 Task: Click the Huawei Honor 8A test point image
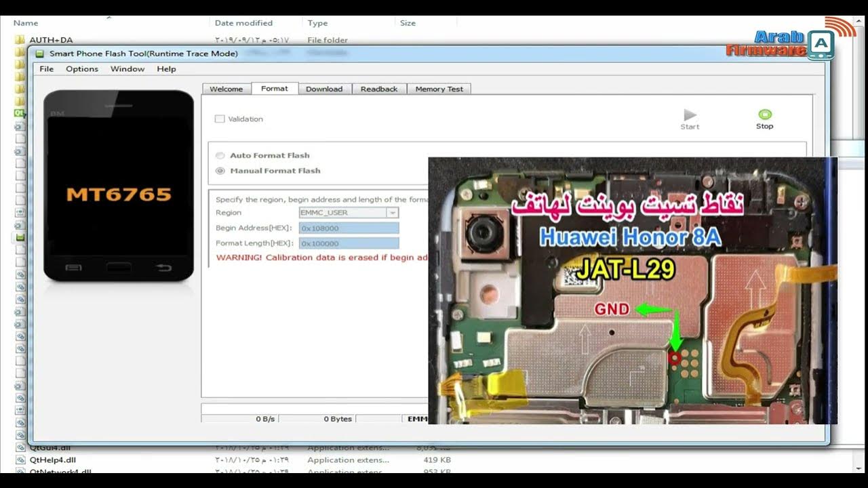point(633,291)
